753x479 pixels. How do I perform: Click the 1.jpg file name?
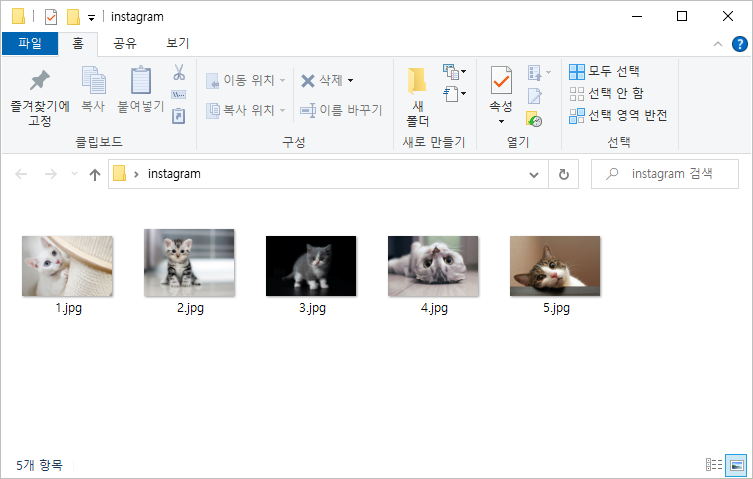point(68,308)
